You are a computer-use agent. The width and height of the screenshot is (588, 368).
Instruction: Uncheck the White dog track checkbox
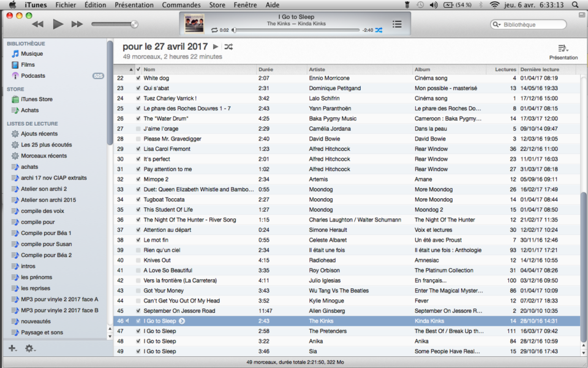(x=138, y=78)
